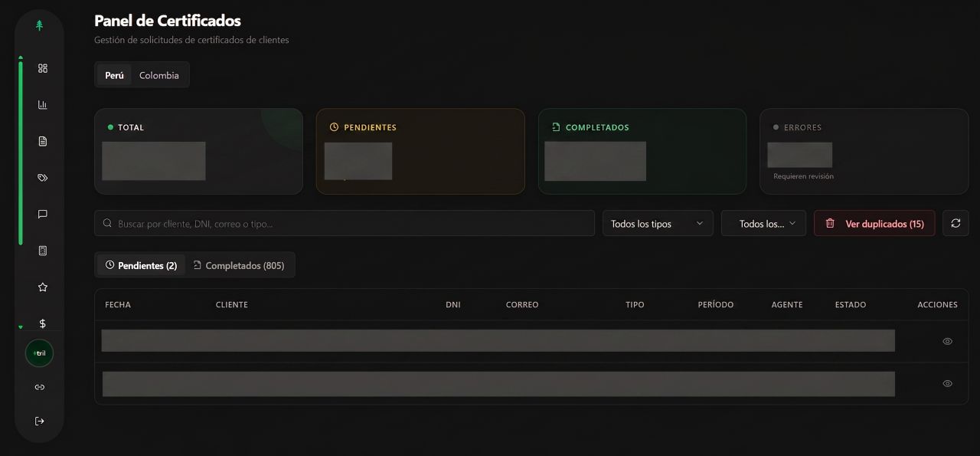The height and width of the screenshot is (456, 980).
Task: Click the TIPO column header
Action: pos(635,304)
